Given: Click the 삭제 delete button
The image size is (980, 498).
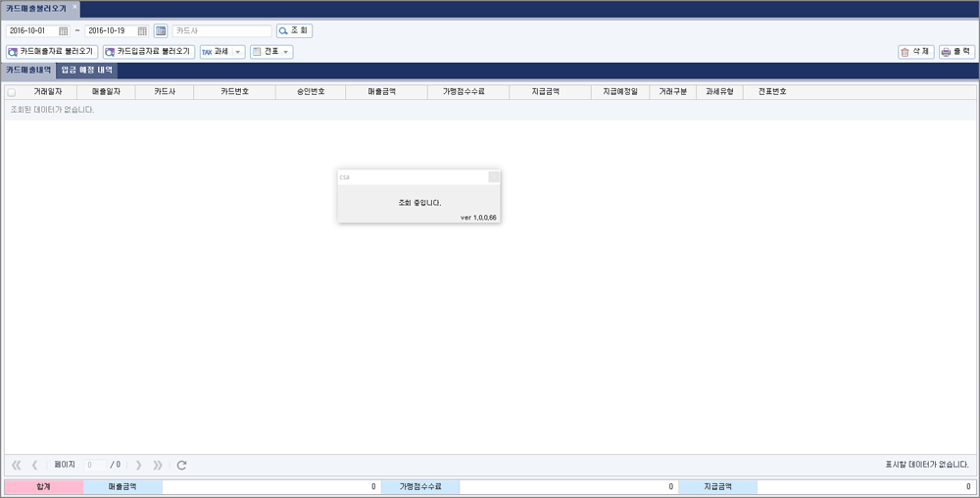Looking at the screenshot, I should click(x=916, y=52).
